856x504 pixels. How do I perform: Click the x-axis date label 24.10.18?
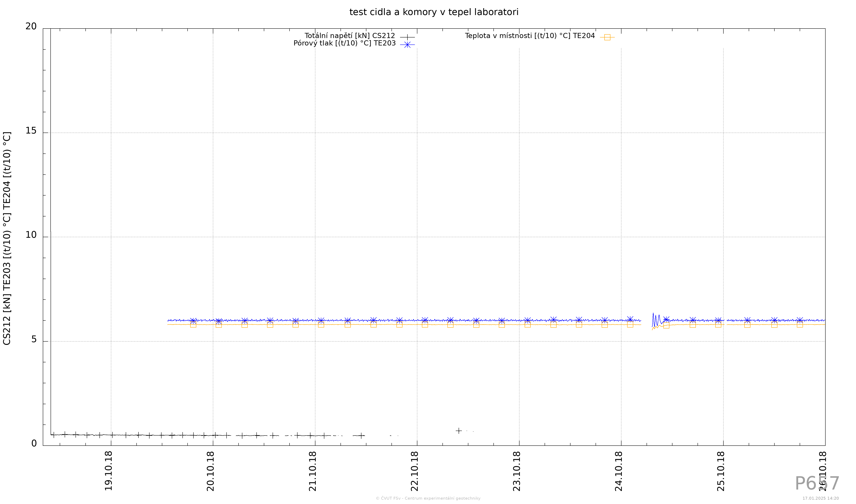tap(619, 471)
